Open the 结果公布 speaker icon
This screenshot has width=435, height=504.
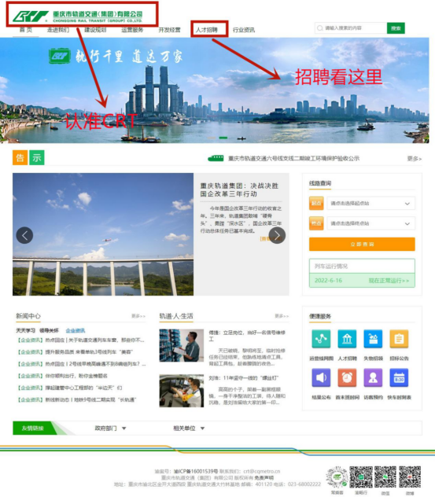(x=321, y=377)
